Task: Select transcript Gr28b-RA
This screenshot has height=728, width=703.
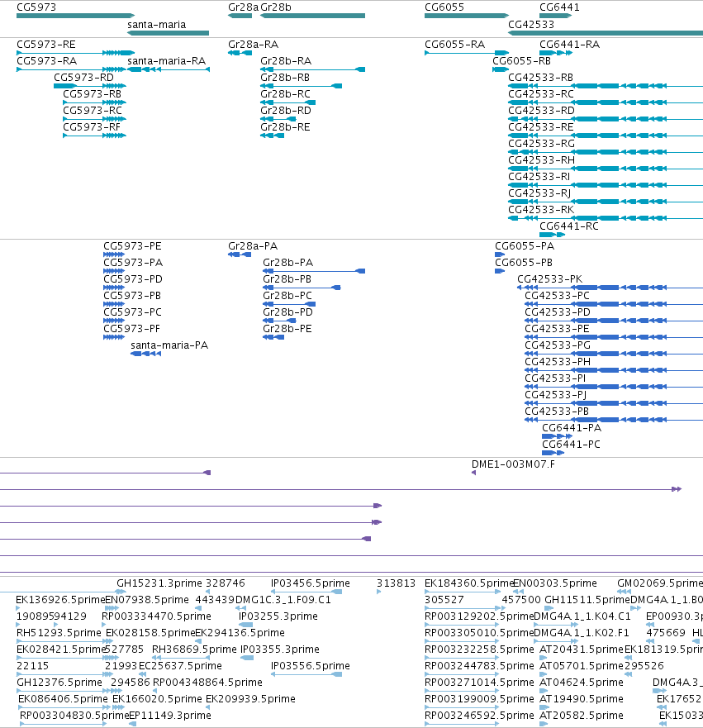Action: (x=313, y=69)
